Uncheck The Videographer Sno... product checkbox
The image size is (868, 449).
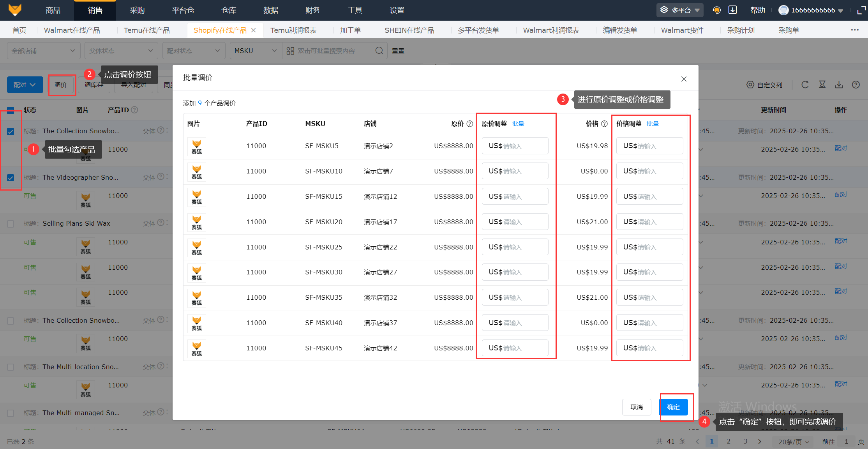point(11,178)
